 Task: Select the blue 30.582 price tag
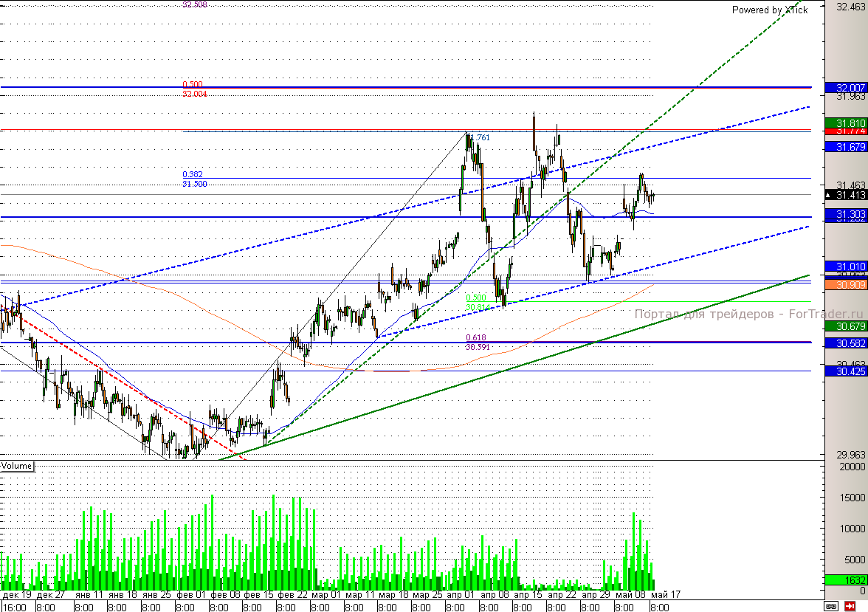(845, 343)
